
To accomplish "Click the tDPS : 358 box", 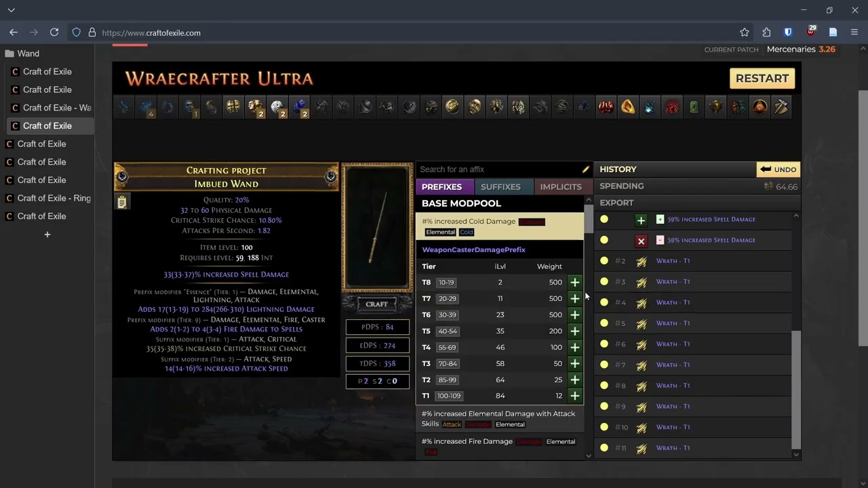I will point(378,364).
